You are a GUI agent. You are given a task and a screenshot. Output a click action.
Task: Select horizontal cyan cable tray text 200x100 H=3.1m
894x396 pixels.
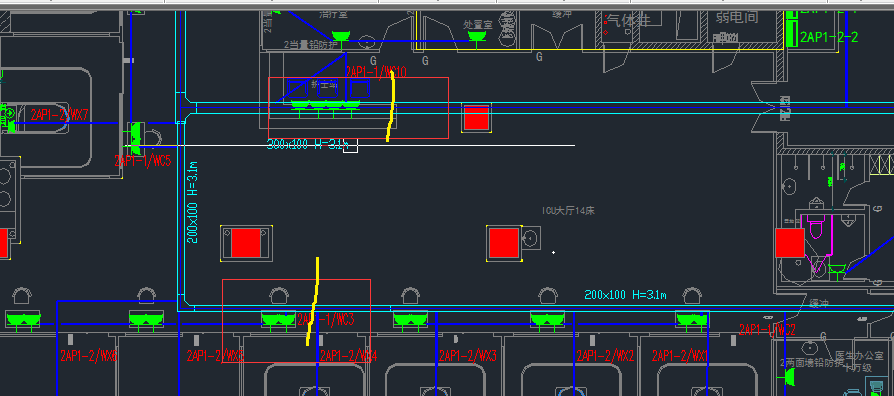(625, 295)
